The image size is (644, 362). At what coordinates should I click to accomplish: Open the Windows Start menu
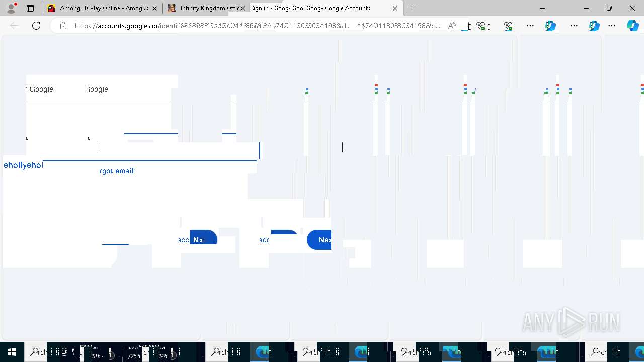click(12, 352)
